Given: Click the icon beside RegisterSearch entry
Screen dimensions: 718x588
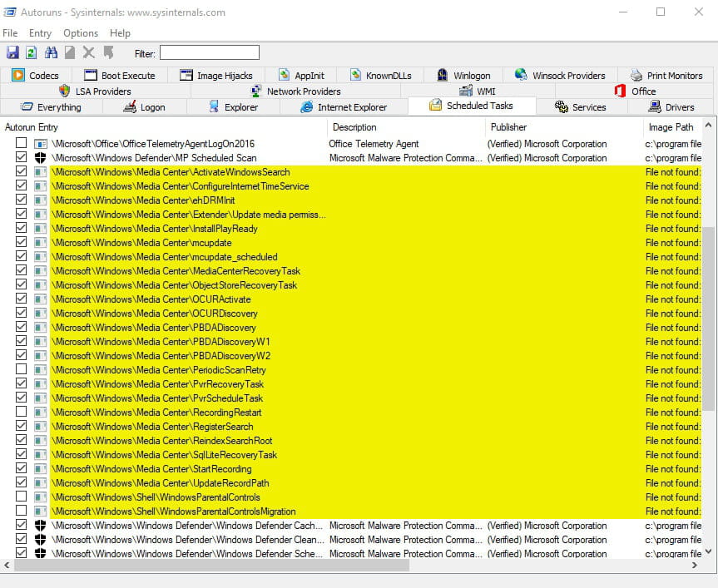Looking at the screenshot, I should tap(41, 427).
